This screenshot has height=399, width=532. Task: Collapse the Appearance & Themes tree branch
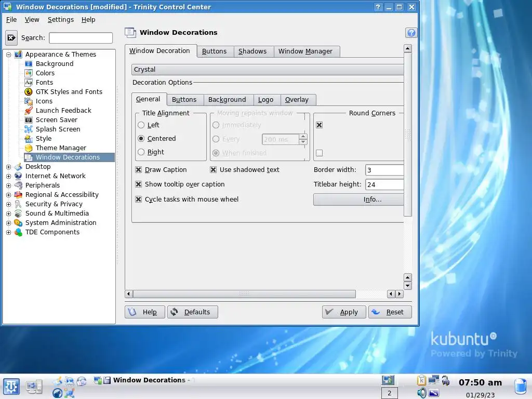click(8, 55)
